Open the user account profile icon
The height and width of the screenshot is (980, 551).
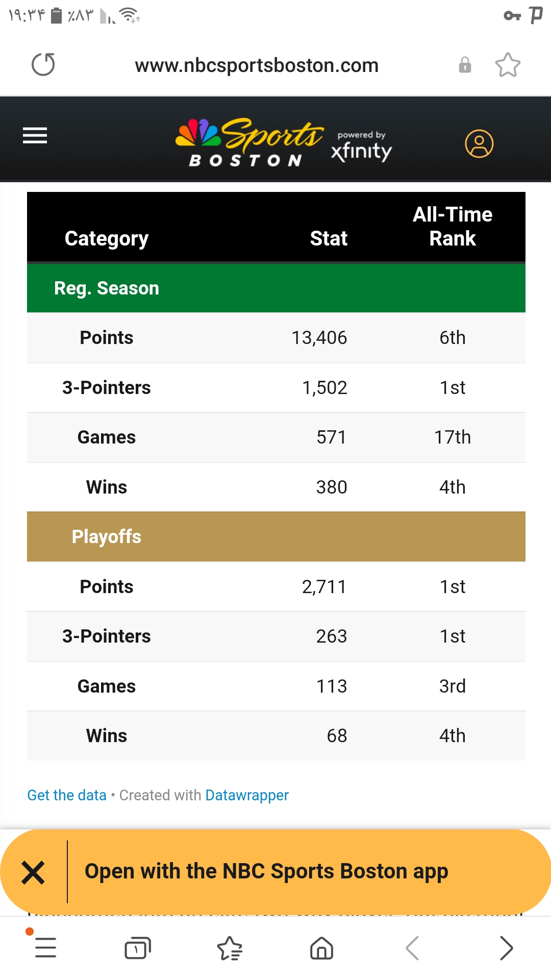479,144
